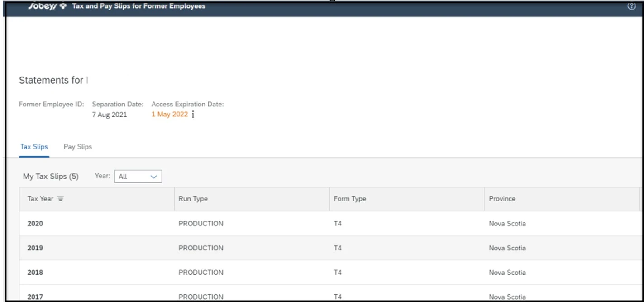
Task: Select the Tax Slips tab
Action: click(34, 147)
